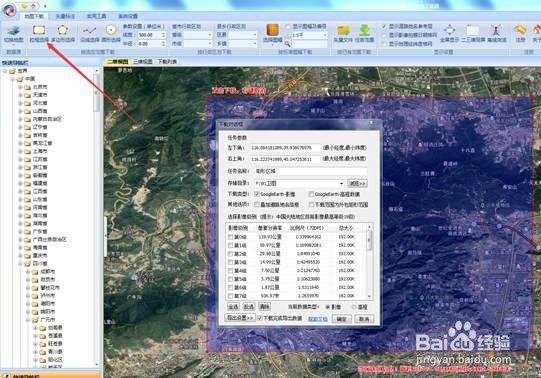Enable GoogleEarth elevation data checkbox
Image resolution: width=541 pixels, height=378 pixels.
click(311, 194)
